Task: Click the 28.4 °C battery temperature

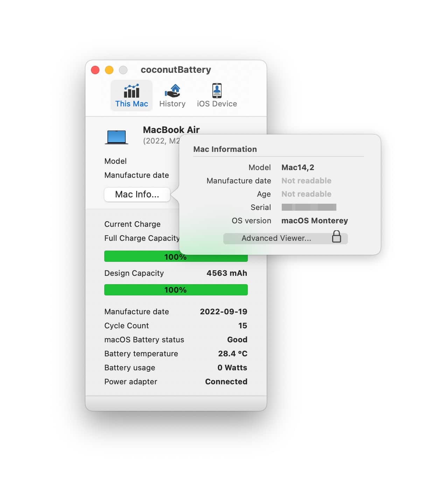Action: 233,353
